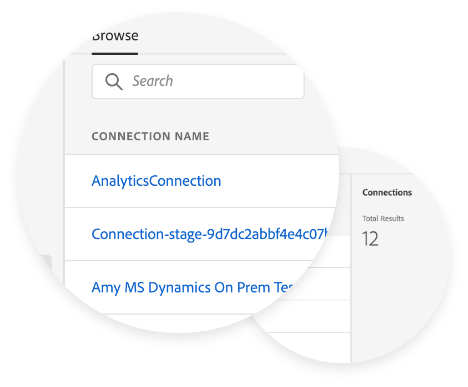
Task: Click the black underline under Browse
Action: click(x=115, y=53)
